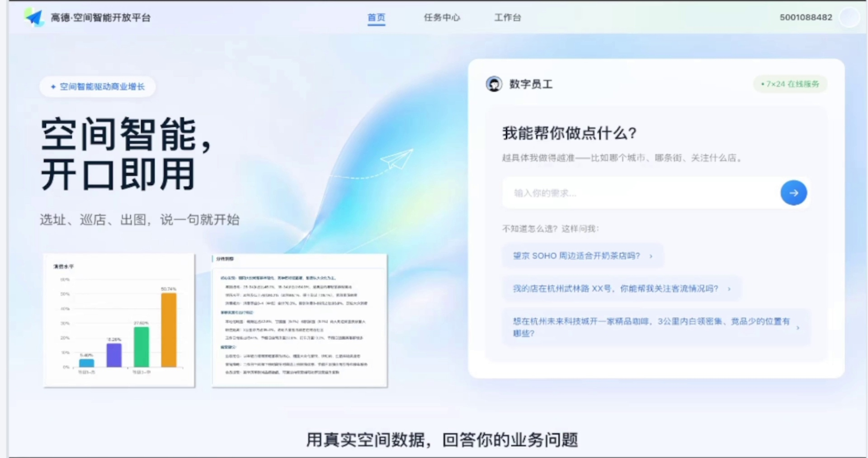
Task: Open the 任务中心 tab
Action: click(442, 18)
